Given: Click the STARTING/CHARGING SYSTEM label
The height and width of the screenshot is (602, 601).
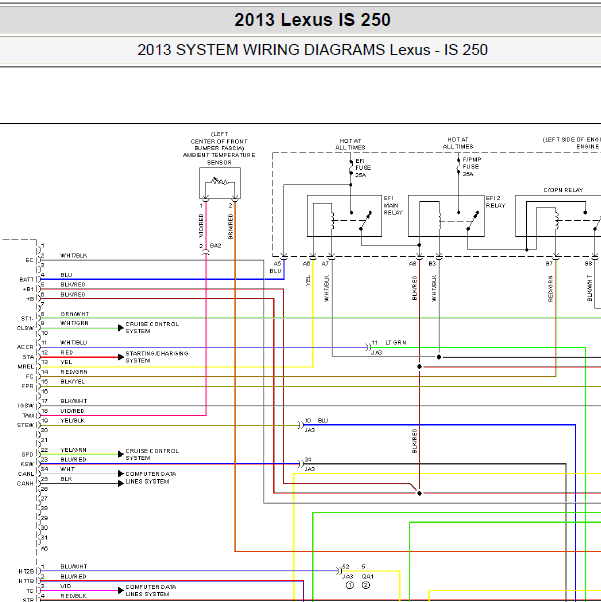Looking at the screenshot, I should (x=157, y=357).
